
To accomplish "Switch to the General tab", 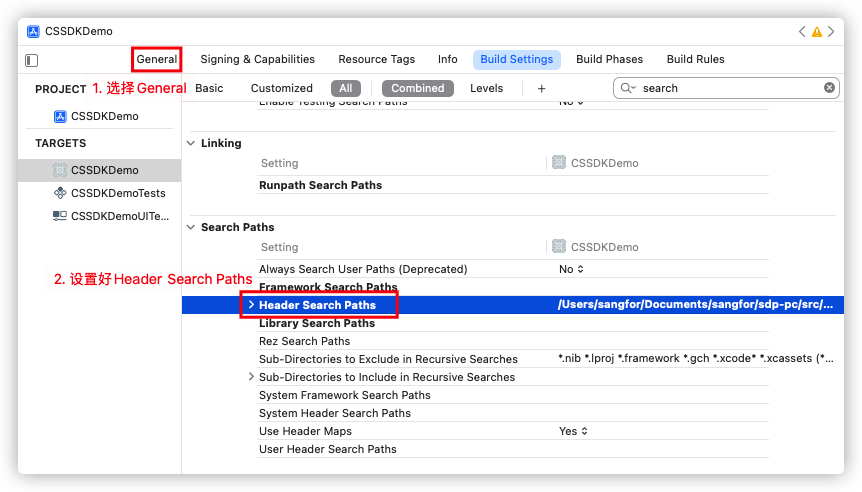I will coord(157,59).
